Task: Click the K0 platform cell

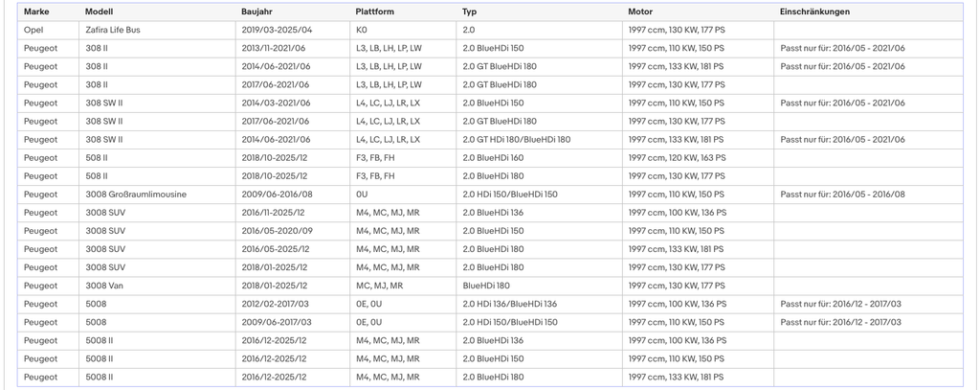Action: [403, 30]
